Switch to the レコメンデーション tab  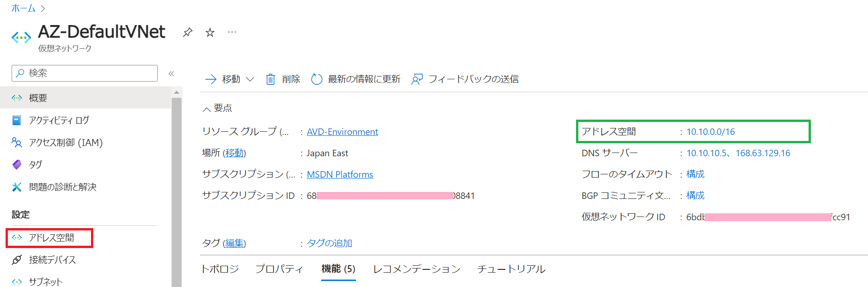click(416, 269)
